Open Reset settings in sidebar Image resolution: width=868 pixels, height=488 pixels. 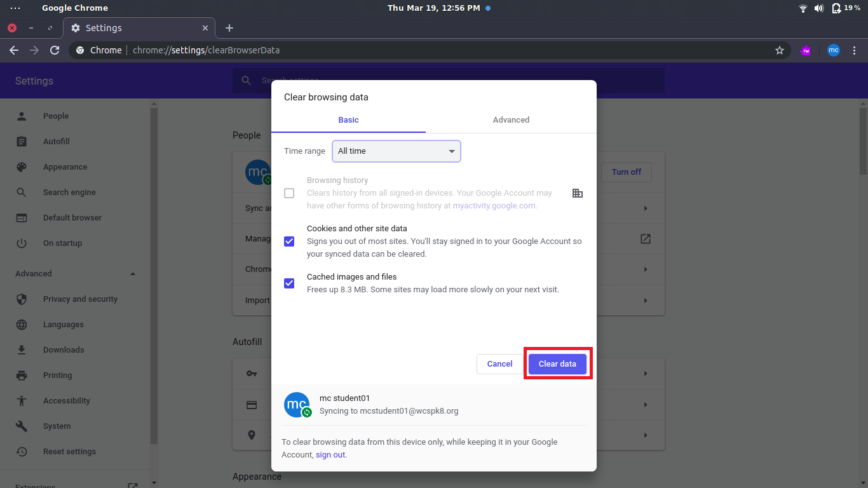(x=70, y=452)
